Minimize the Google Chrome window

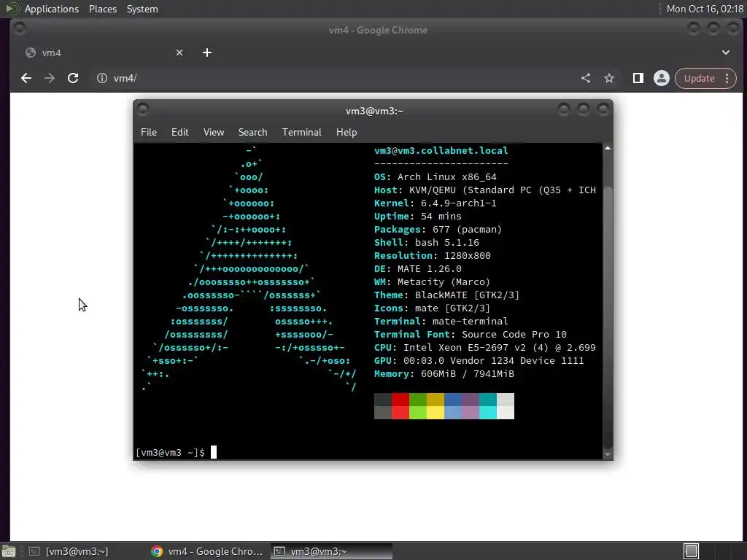coord(694,28)
